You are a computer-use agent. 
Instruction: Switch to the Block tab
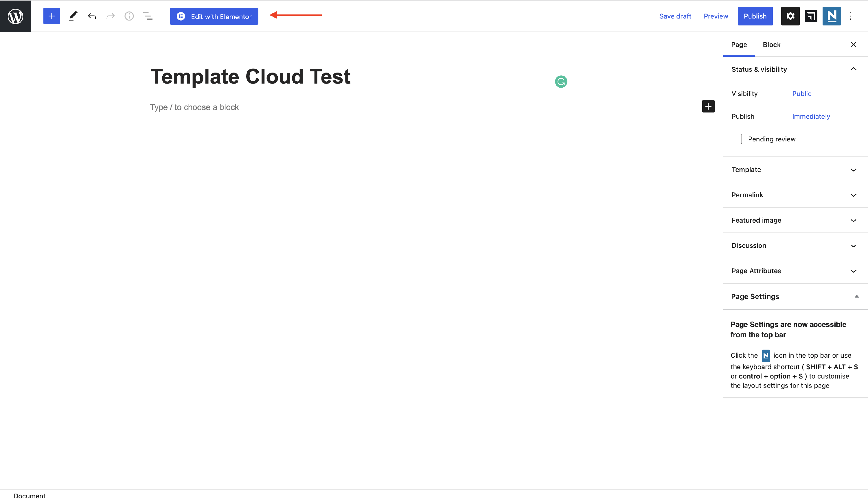771,45
